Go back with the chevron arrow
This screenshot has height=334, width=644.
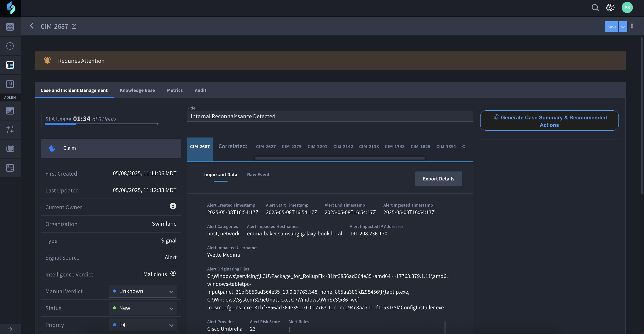tap(32, 26)
